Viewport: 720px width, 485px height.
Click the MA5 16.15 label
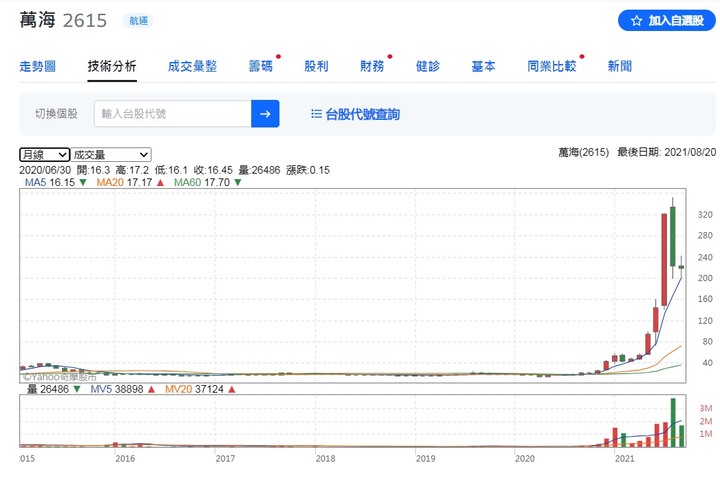click(x=50, y=182)
